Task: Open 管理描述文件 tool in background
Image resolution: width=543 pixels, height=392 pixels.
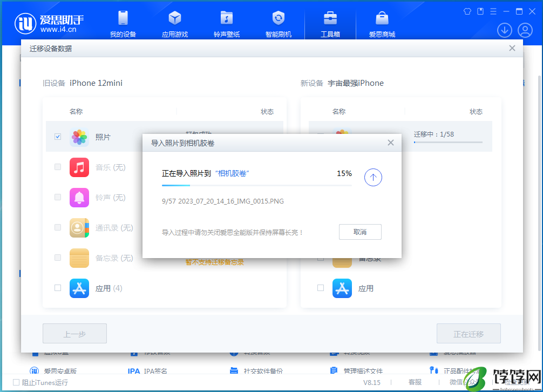Action: tap(356, 371)
